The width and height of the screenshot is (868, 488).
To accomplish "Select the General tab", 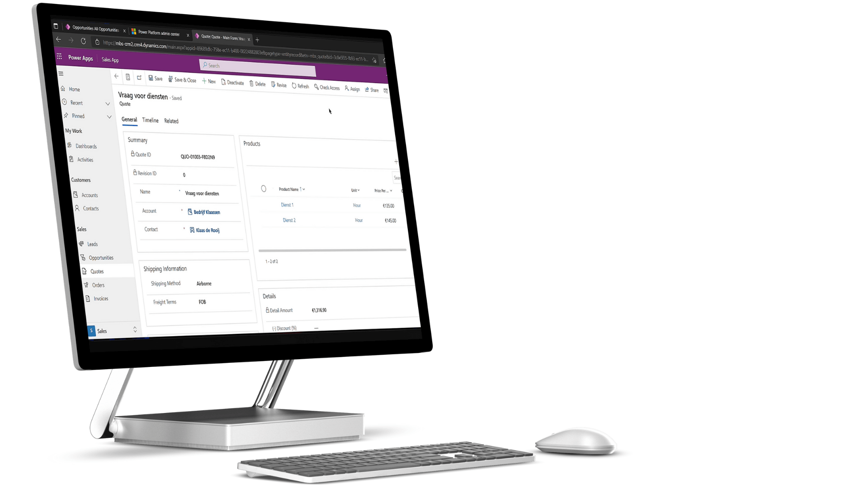I will click(129, 120).
